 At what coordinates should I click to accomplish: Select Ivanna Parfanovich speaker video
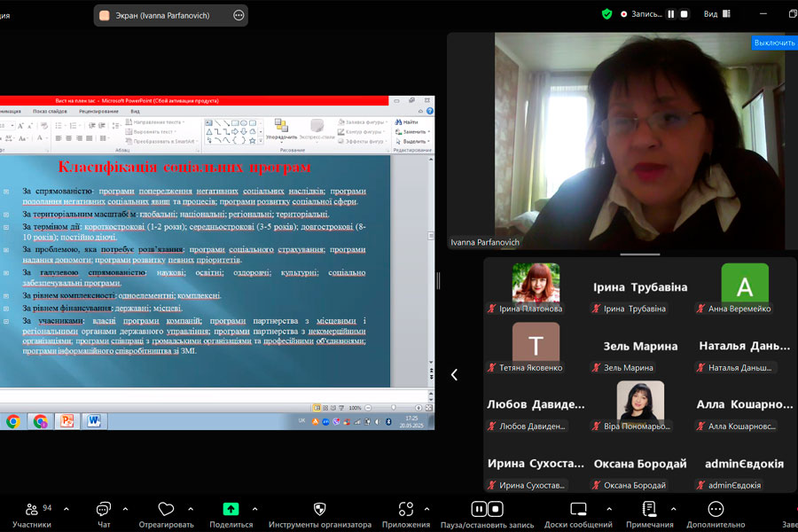pyautogui.click(x=639, y=141)
